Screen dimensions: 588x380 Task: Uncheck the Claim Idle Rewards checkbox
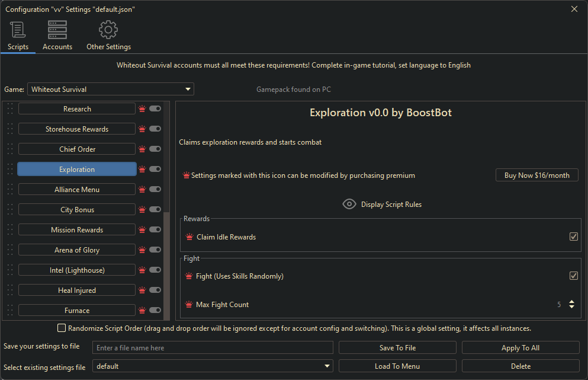pos(573,237)
